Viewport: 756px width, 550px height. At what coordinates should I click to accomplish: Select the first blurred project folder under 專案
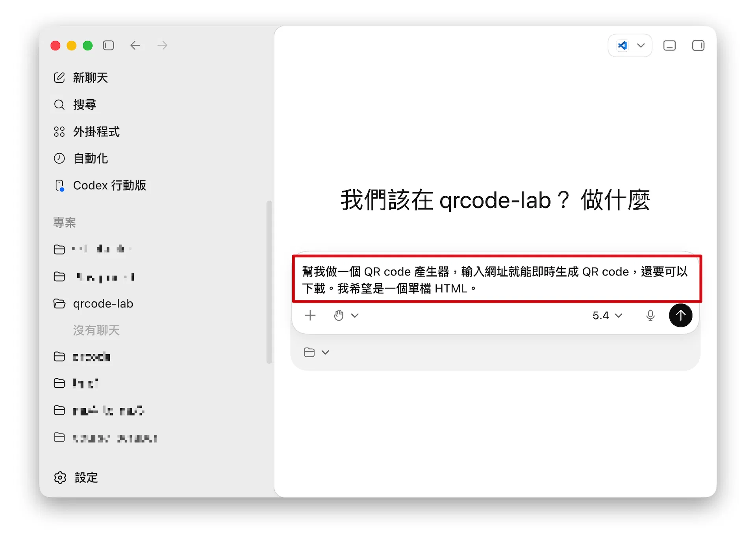coord(93,249)
